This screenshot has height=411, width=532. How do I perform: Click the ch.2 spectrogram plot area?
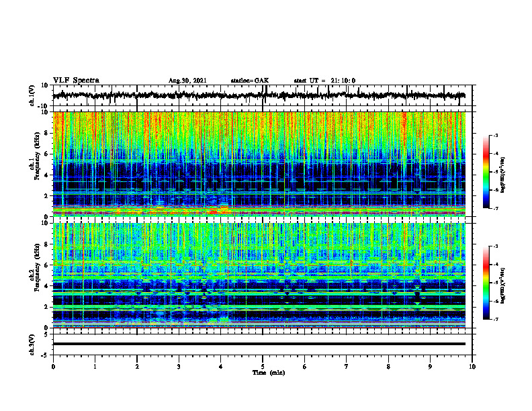tap(259, 275)
